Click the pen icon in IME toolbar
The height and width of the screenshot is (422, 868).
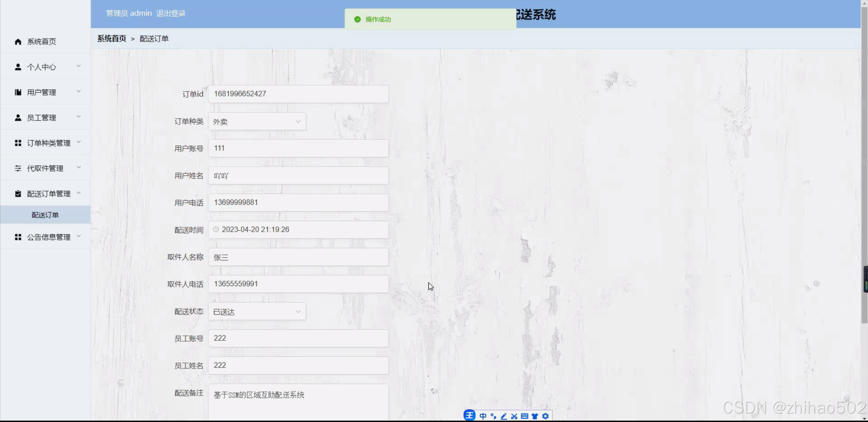coord(504,416)
